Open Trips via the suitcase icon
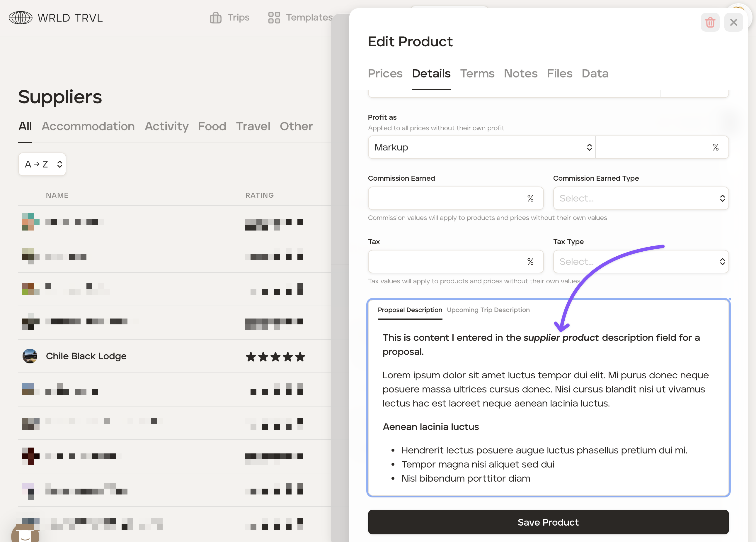 [x=215, y=18]
